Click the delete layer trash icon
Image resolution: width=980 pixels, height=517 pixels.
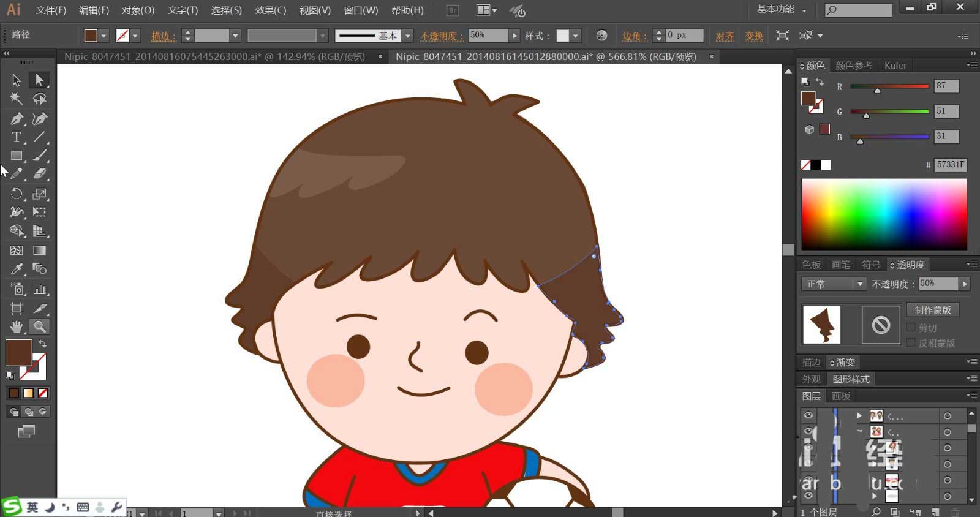tap(955, 511)
